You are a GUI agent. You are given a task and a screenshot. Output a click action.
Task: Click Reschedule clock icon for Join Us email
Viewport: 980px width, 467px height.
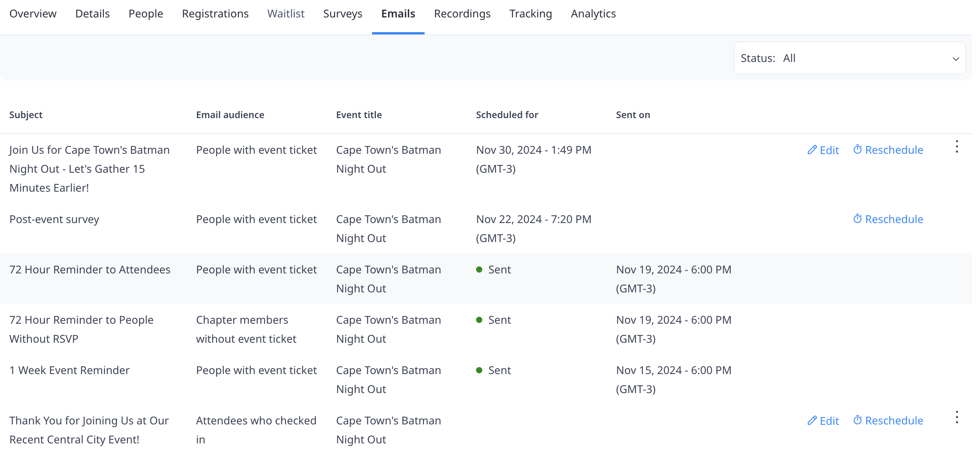click(x=857, y=149)
